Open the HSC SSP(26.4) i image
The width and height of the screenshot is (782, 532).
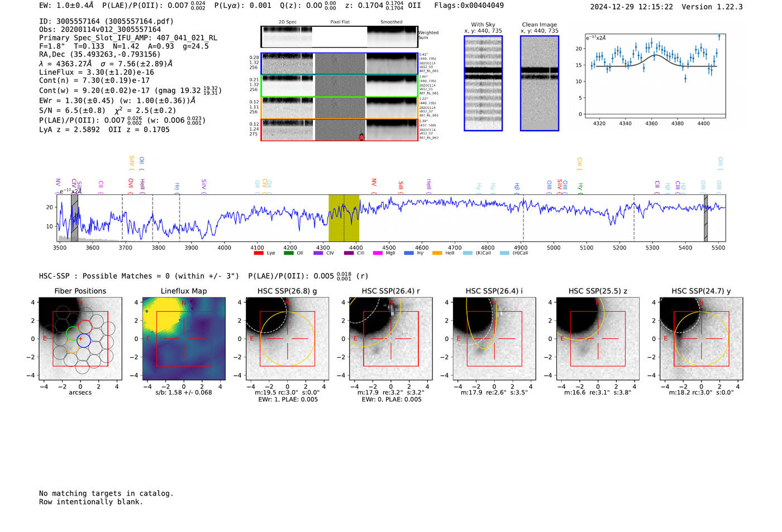[x=494, y=339]
